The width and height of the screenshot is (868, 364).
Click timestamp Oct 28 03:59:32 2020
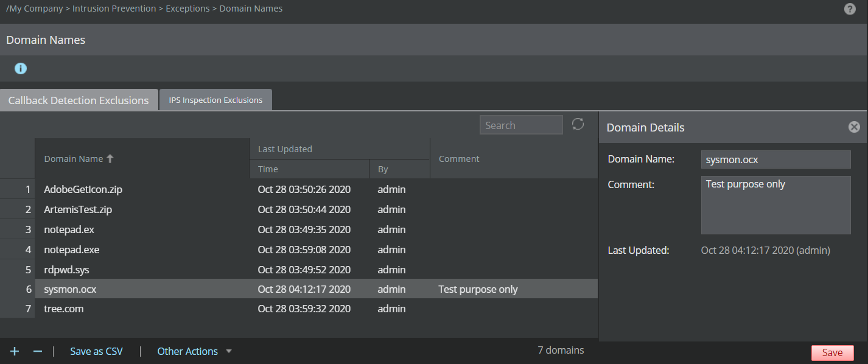click(x=304, y=309)
